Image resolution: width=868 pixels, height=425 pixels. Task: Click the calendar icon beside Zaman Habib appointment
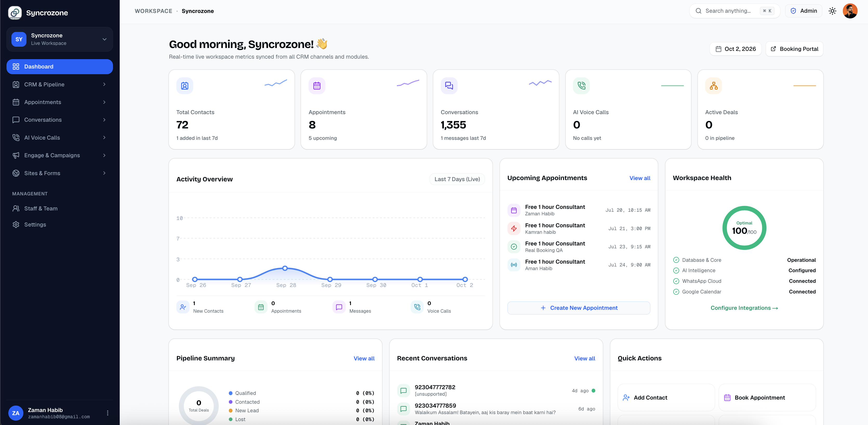pos(514,210)
